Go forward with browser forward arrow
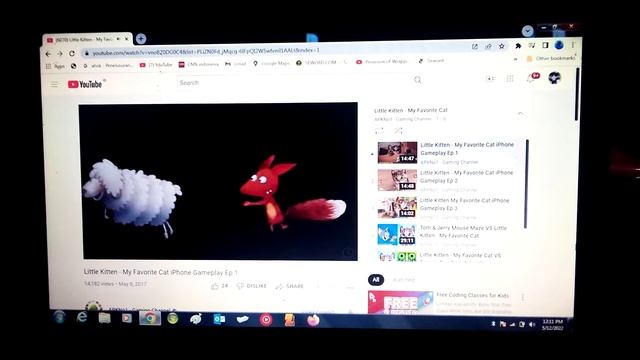 pos(60,53)
